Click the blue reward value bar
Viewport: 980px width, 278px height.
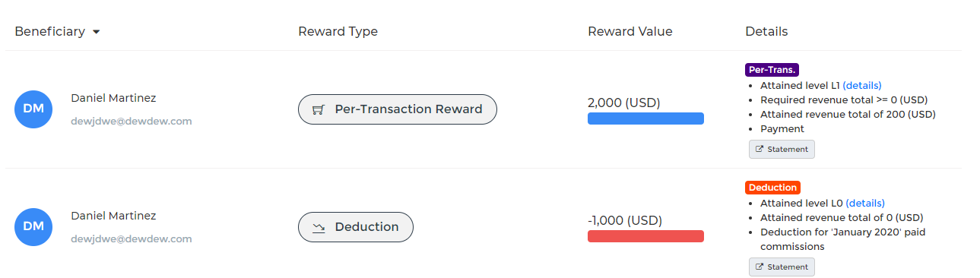pos(645,118)
